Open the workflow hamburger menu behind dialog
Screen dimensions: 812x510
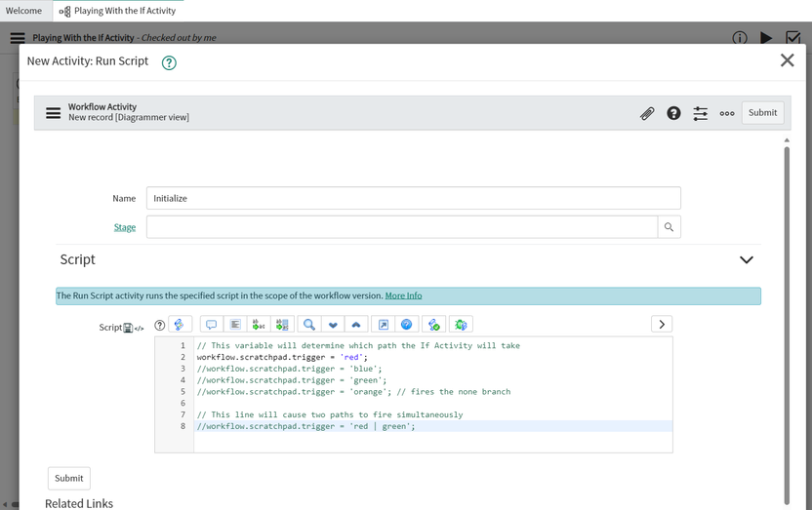click(18, 38)
